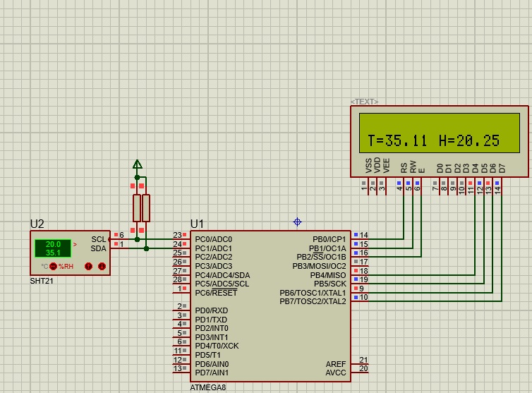Screen dimensions: 532x393
Task: Click the PB5/SCK pin label
Action: pyautogui.click(x=330, y=284)
